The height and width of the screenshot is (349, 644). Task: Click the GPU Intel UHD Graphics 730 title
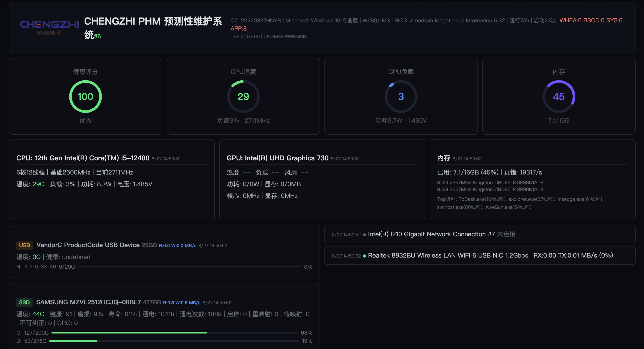pos(277,158)
